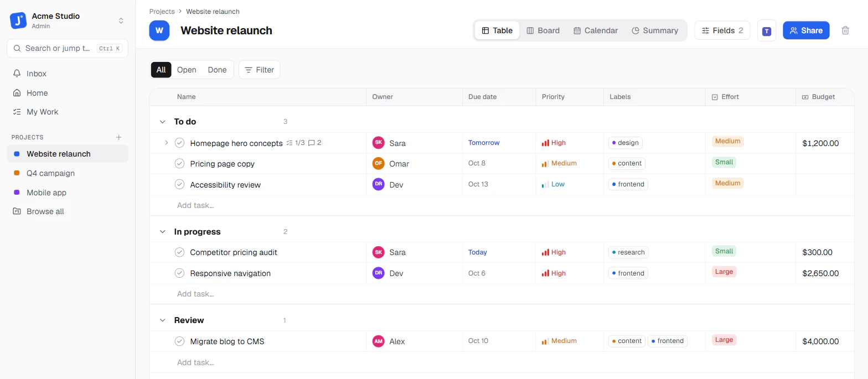Open the Fields settings button

[x=722, y=30]
